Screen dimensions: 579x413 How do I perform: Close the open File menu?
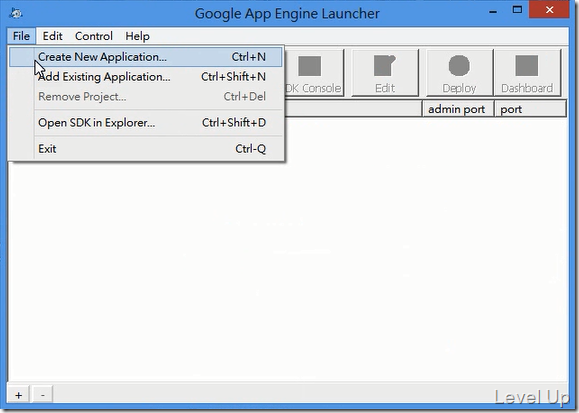coord(21,36)
